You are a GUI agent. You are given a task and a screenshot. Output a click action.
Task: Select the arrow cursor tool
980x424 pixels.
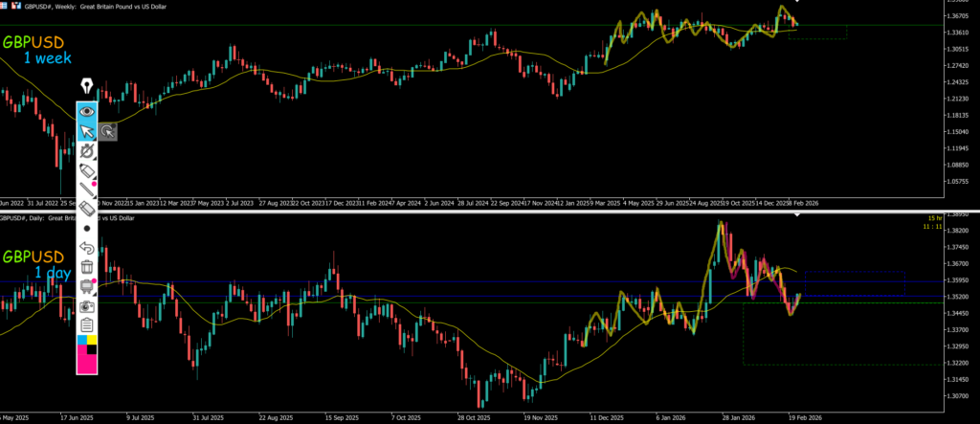(x=87, y=131)
